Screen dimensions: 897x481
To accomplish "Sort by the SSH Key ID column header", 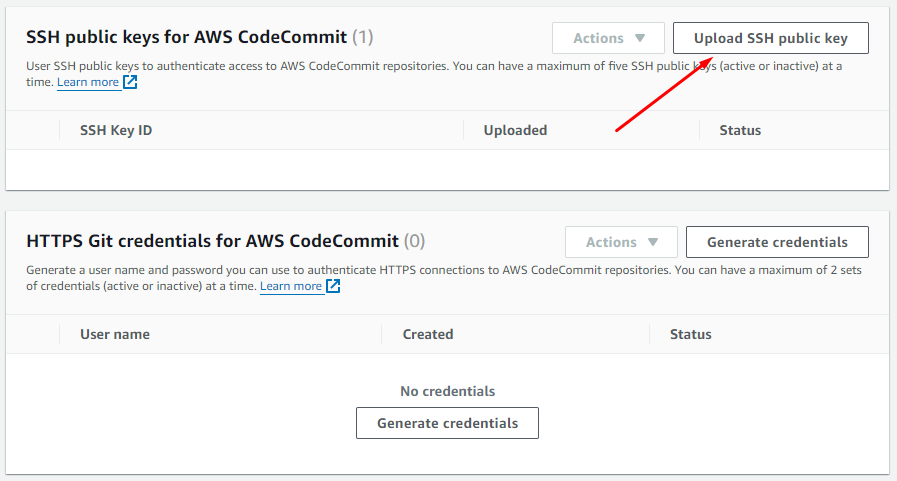I will (116, 130).
